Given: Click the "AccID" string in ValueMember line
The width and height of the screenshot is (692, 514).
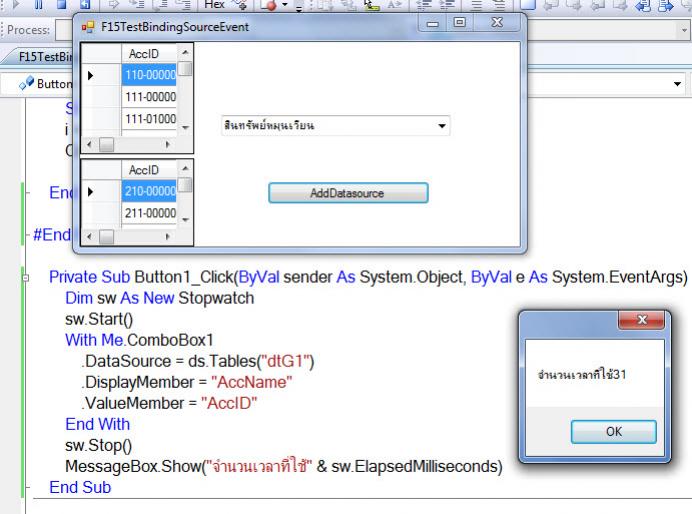Looking at the screenshot, I should [229, 403].
